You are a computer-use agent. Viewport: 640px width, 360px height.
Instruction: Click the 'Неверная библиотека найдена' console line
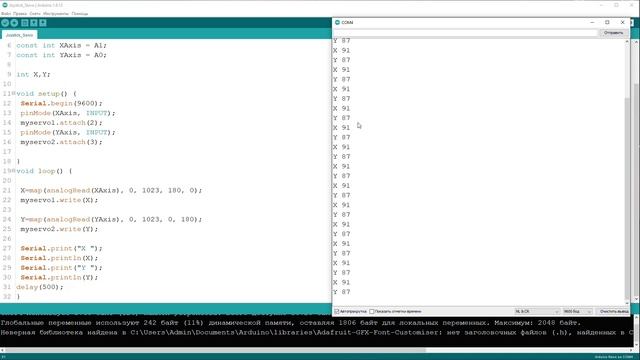tap(318, 333)
